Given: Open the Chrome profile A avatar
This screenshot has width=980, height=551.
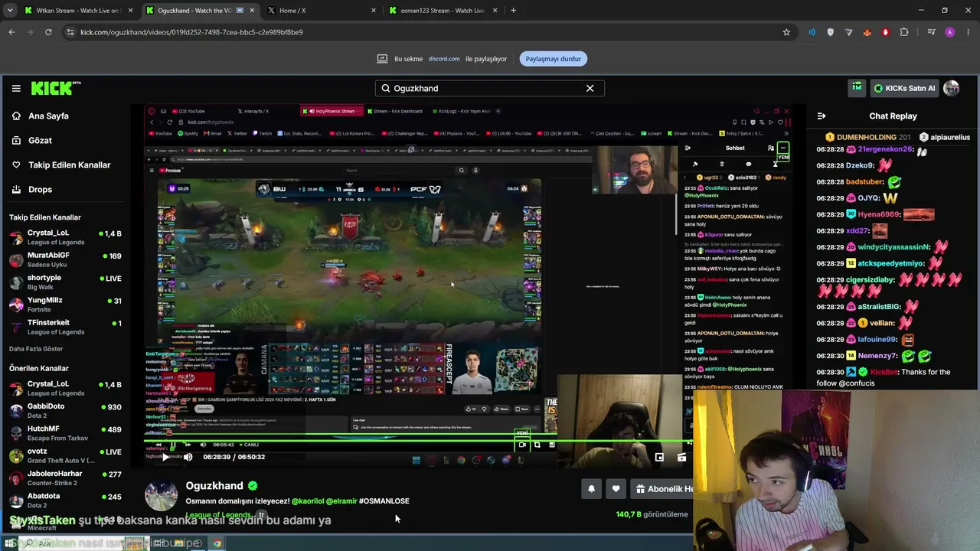Looking at the screenshot, I should [950, 32].
